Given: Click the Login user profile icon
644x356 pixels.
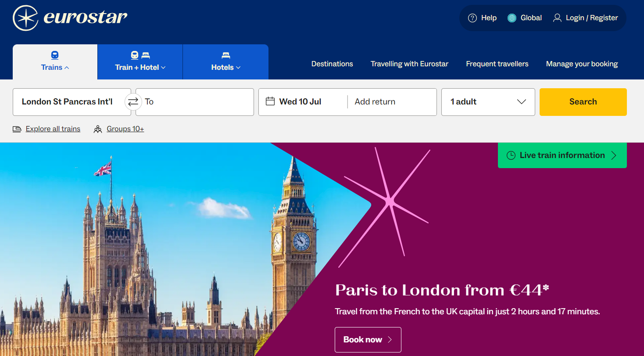Looking at the screenshot, I should point(557,18).
